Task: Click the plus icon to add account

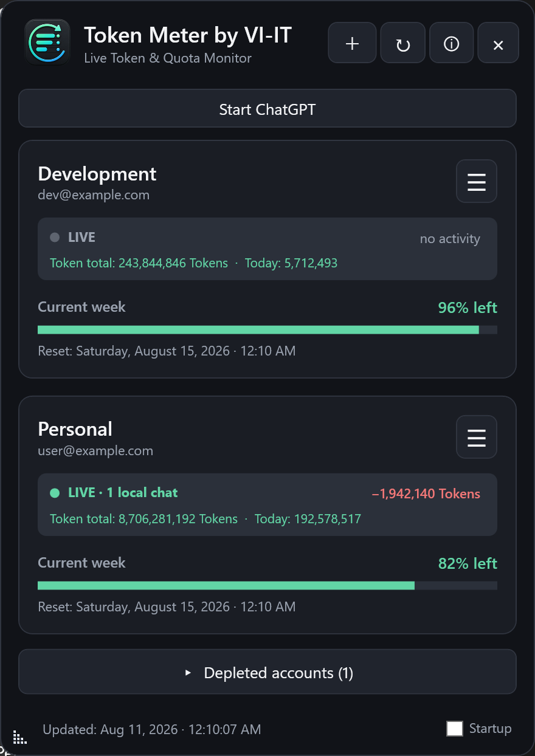Action: pos(352,43)
